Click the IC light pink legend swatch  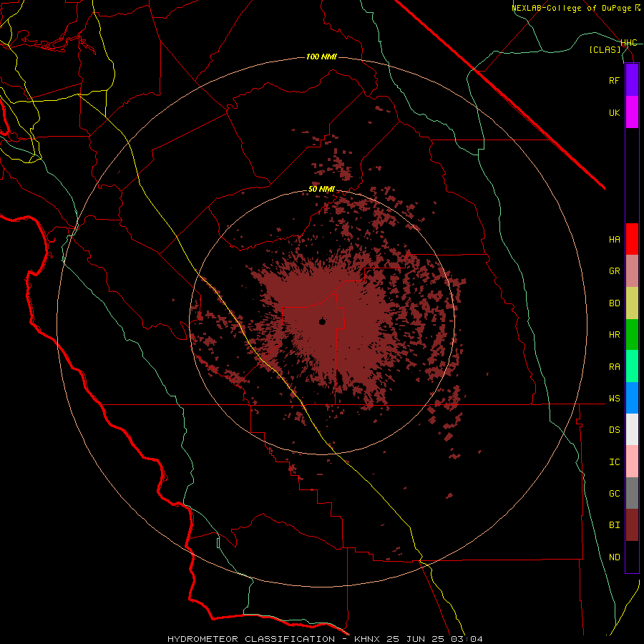click(x=632, y=462)
